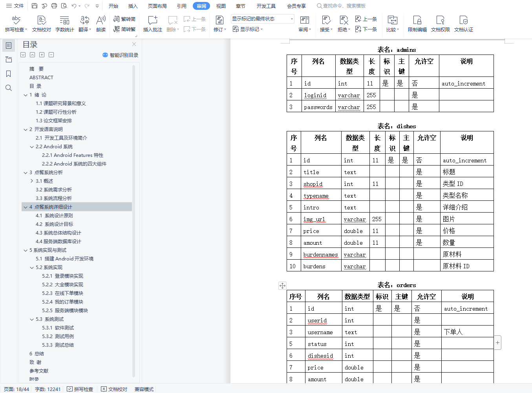
Task: Open the 显示标记的最终状态 markup view dropdown
Action: coord(263,19)
